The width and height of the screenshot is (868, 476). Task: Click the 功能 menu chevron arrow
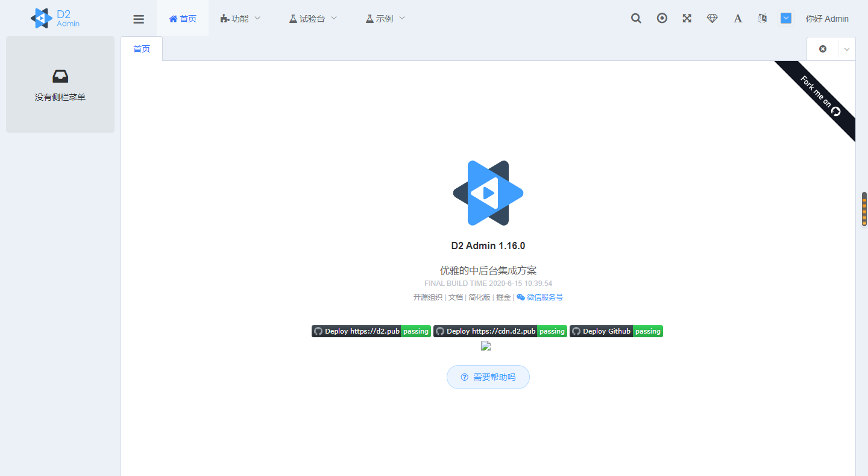click(x=257, y=18)
